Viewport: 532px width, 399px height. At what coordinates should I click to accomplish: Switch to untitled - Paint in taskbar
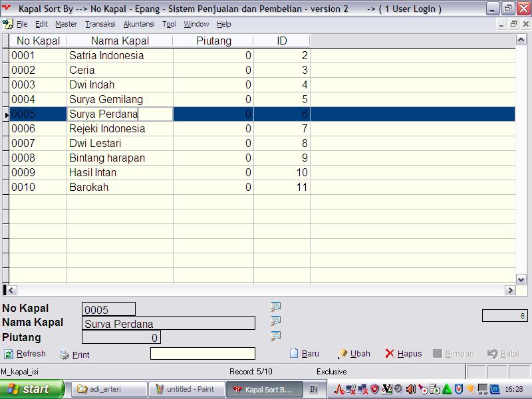coord(185,389)
